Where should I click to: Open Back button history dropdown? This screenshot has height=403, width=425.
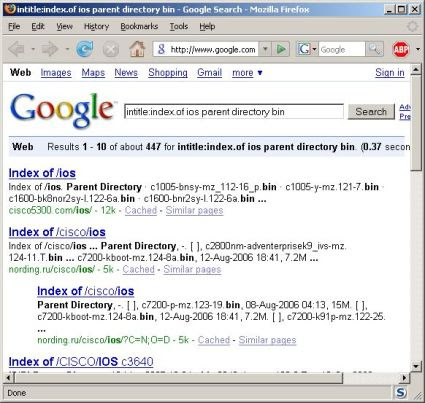tap(33, 49)
